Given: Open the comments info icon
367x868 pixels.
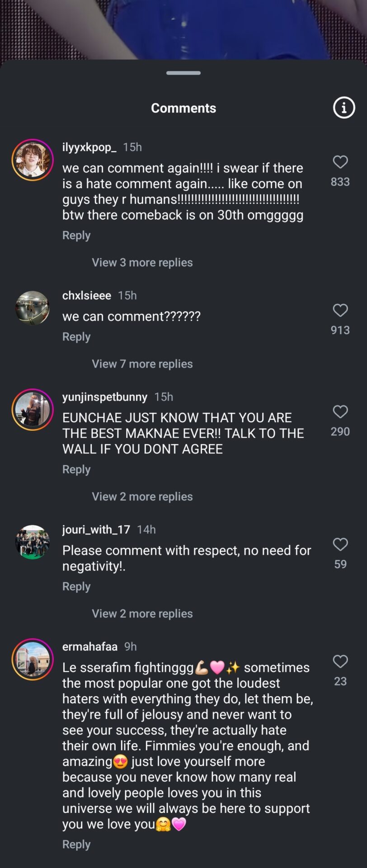Looking at the screenshot, I should pos(344,108).
